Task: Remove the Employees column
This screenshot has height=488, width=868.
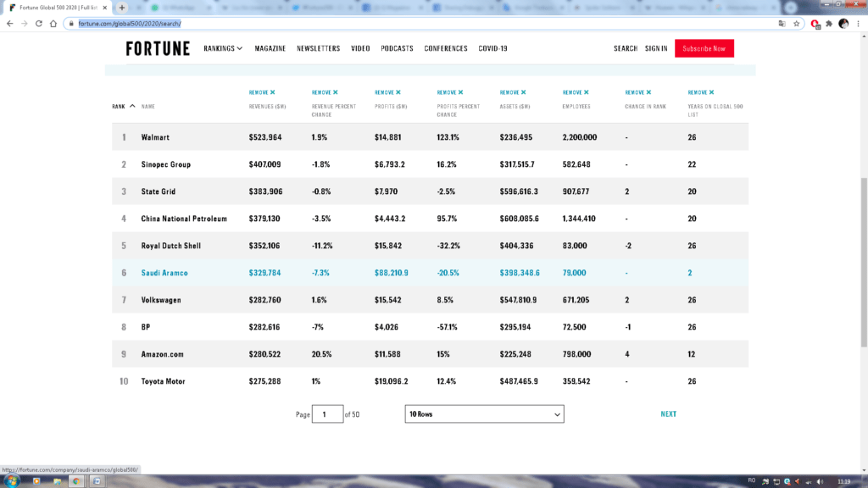Action: tap(576, 92)
